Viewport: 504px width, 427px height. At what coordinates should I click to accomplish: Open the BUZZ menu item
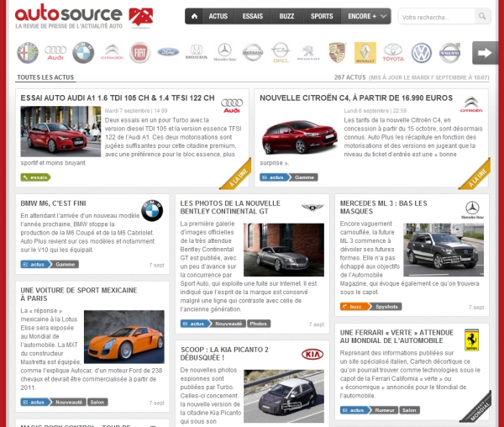pyautogui.click(x=286, y=16)
